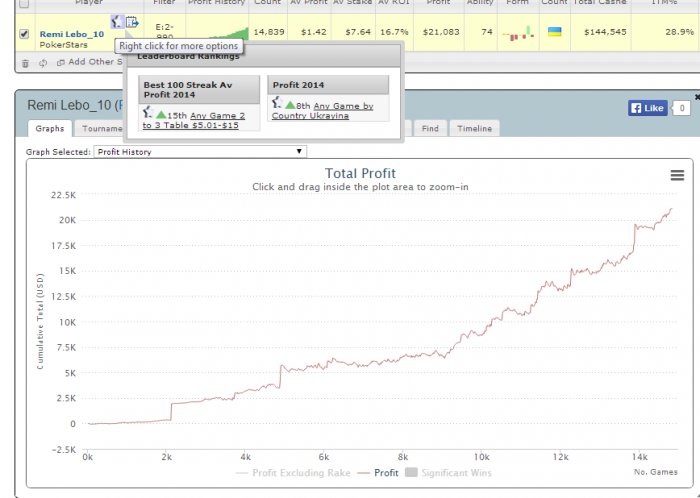Click the refresh icon below the player row
Image resolution: width=700 pixels, height=498 pixels.
[x=43, y=62]
